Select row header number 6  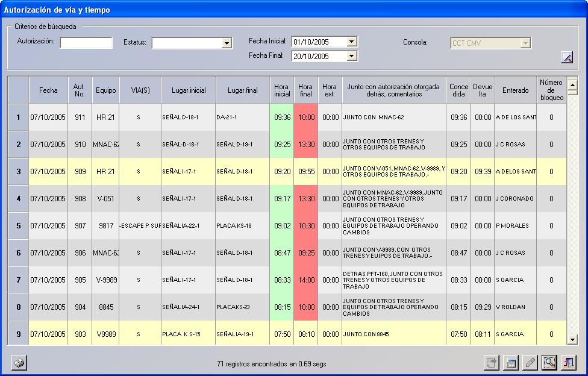18,253
